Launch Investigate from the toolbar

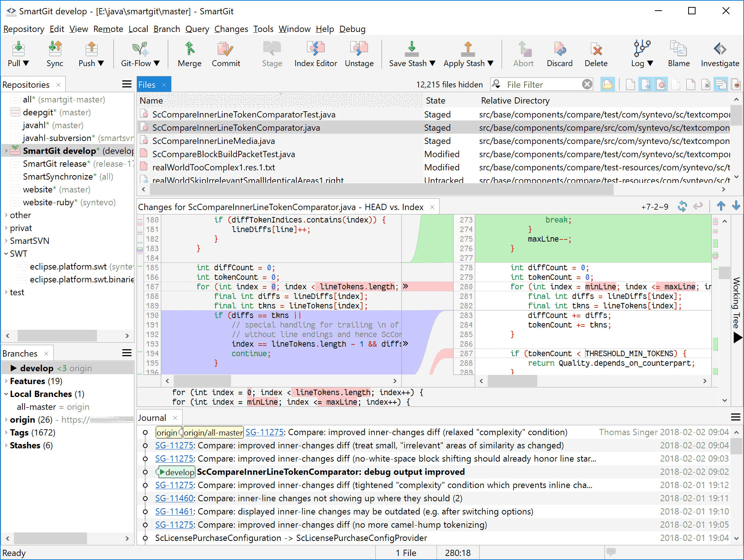(720, 53)
